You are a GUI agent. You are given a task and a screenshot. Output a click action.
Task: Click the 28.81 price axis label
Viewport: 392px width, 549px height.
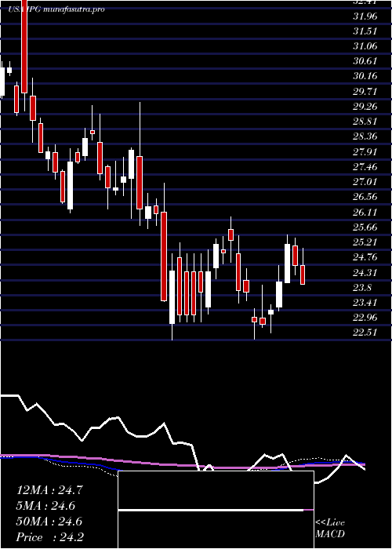pyautogui.click(x=365, y=122)
